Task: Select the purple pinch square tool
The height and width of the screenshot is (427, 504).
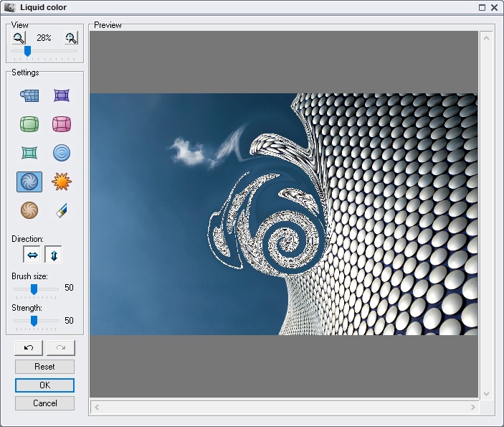Action: pos(62,95)
